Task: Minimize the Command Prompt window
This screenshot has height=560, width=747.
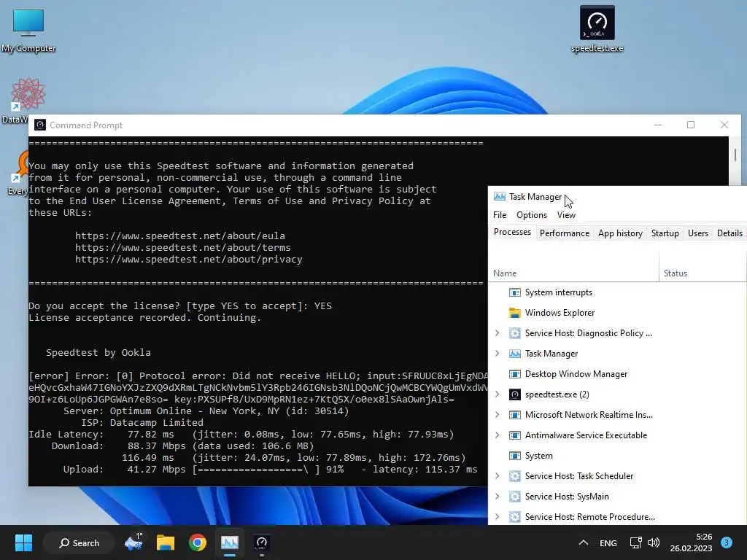Action: click(658, 125)
